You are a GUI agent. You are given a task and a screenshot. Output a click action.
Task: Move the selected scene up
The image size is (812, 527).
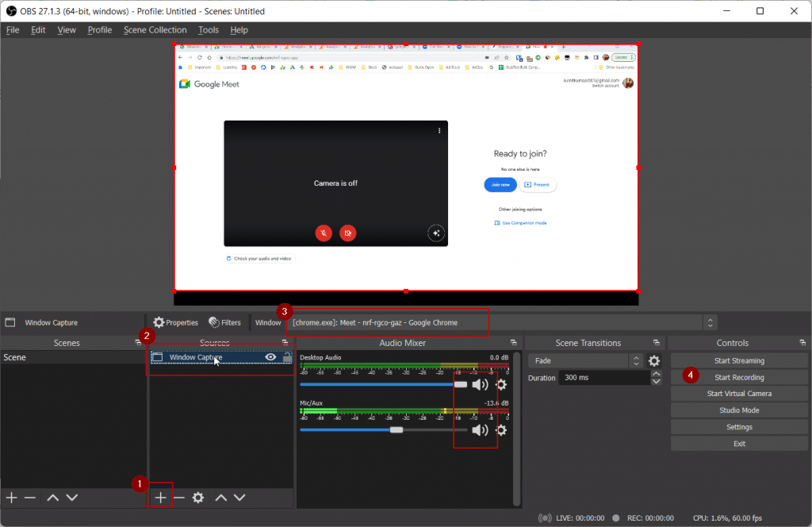click(x=53, y=498)
